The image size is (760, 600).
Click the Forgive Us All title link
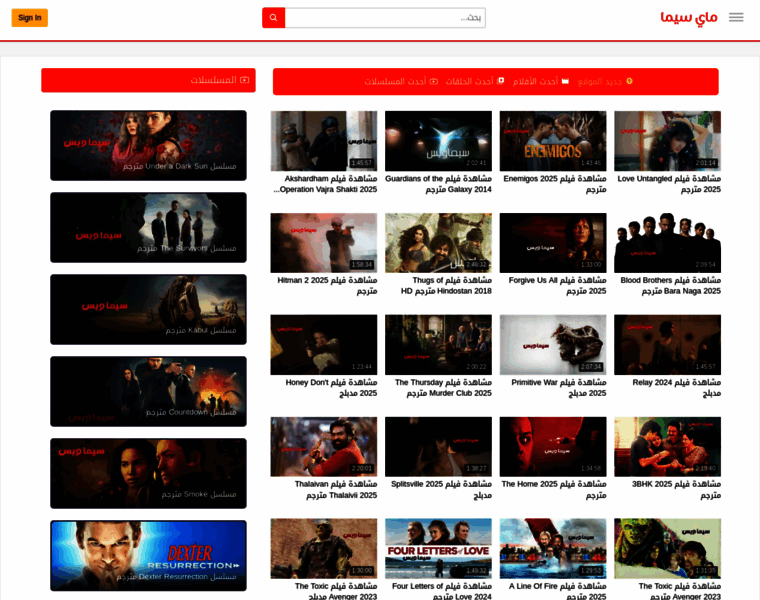click(x=557, y=286)
